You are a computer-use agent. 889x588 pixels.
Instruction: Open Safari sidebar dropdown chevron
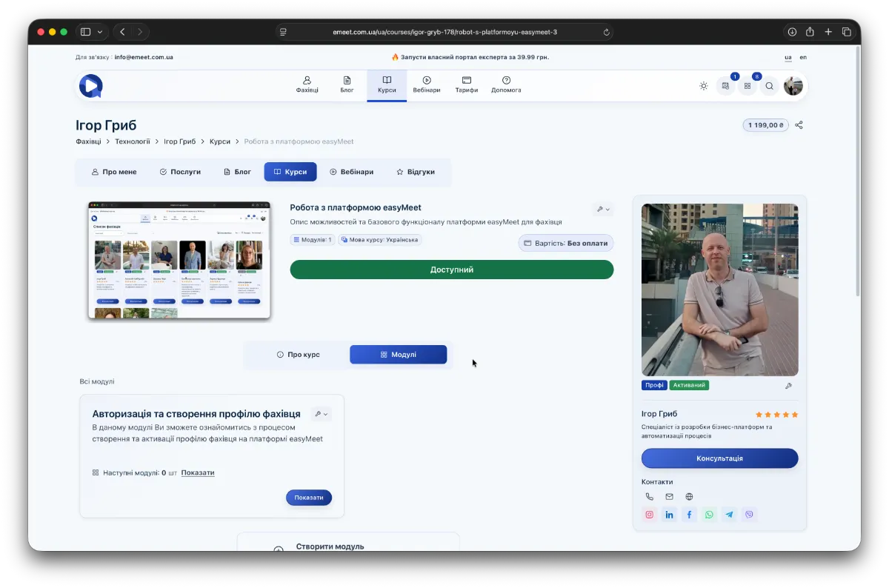tap(100, 32)
